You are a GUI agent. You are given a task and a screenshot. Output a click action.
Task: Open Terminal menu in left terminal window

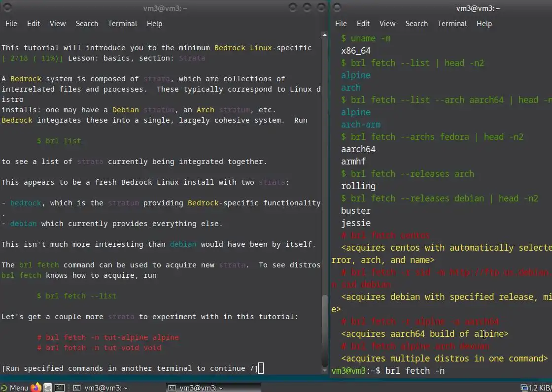122,24
